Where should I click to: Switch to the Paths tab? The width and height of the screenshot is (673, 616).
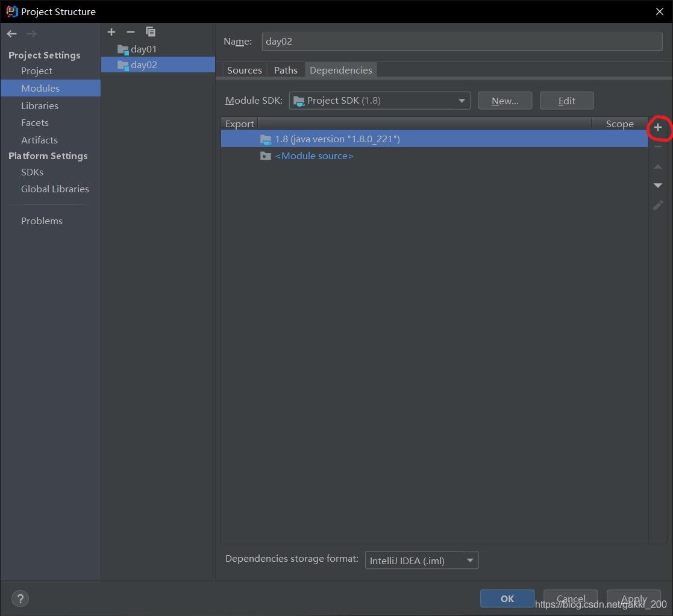click(286, 70)
